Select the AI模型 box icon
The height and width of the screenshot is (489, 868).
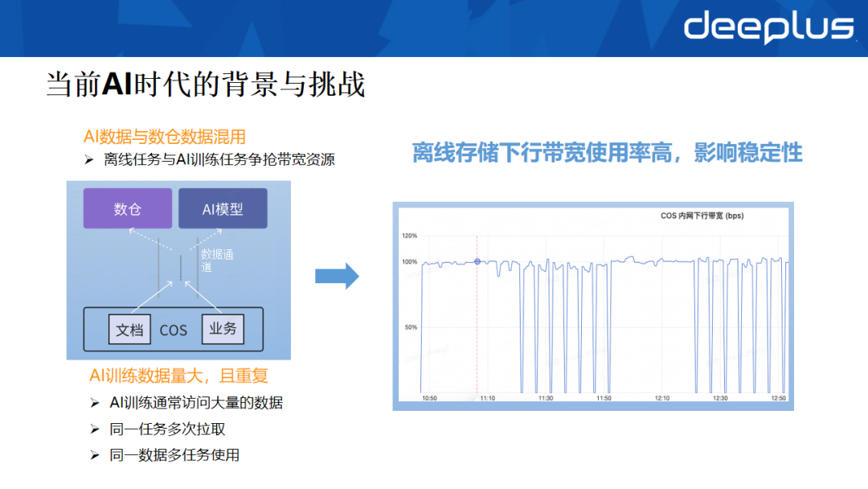[x=223, y=208]
